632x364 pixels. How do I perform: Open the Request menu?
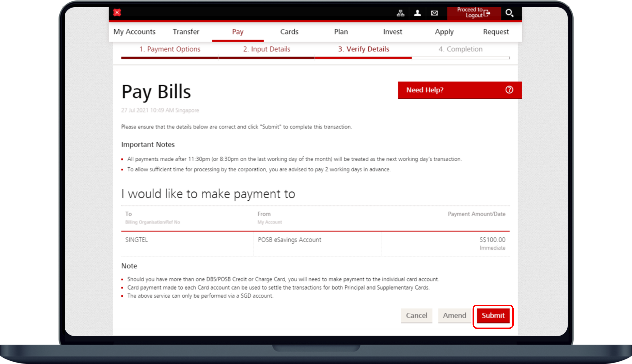point(496,32)
